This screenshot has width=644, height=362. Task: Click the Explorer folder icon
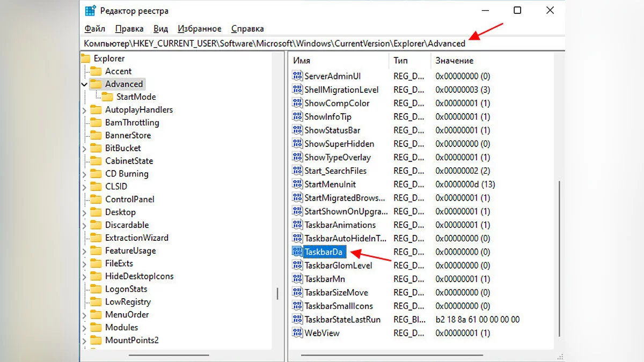point(86,58)
